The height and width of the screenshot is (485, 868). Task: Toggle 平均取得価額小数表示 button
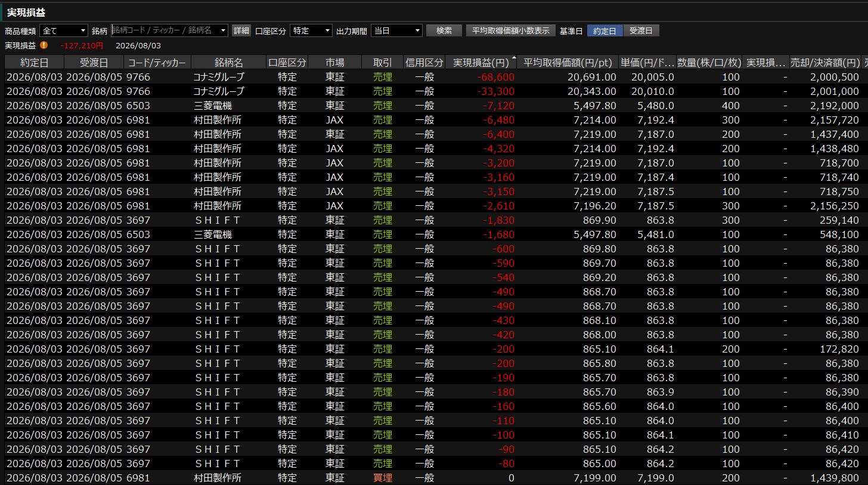point(511,30)
